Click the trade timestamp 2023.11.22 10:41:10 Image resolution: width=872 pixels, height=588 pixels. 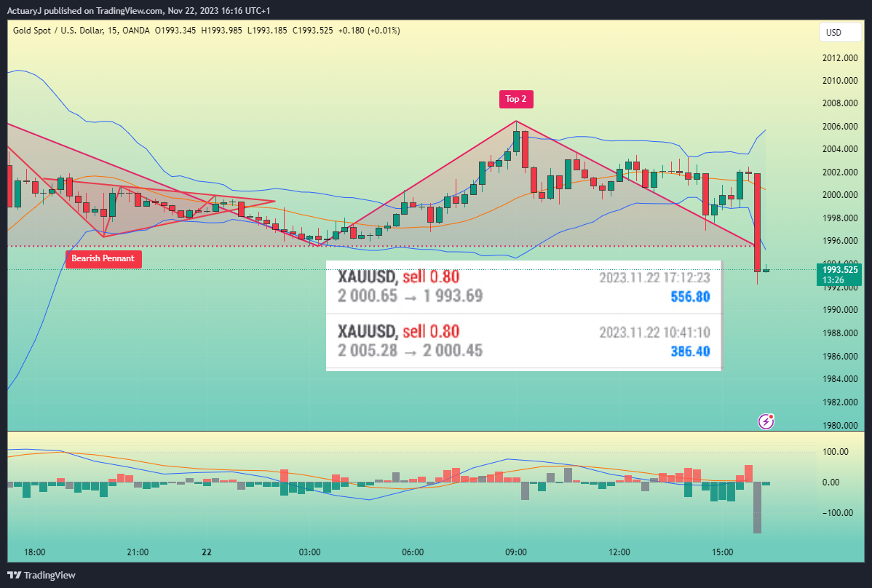[654, 333]
